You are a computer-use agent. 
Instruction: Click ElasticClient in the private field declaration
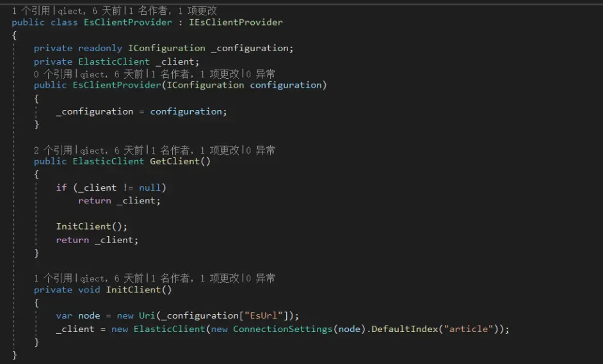click(114, 61)
